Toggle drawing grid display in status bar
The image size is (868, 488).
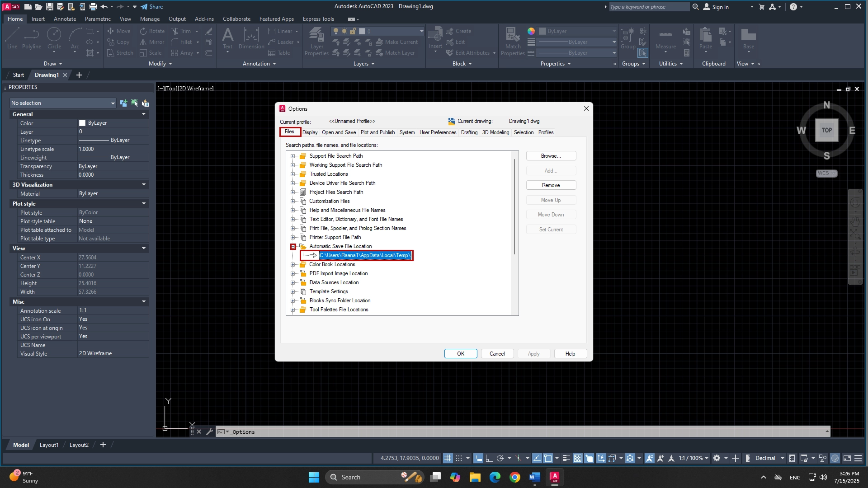pos(448,458)
